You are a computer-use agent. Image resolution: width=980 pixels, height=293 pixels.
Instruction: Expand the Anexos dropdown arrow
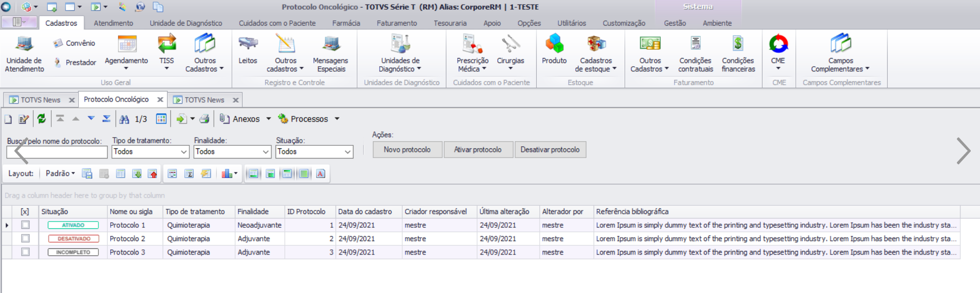pos(268,119)
